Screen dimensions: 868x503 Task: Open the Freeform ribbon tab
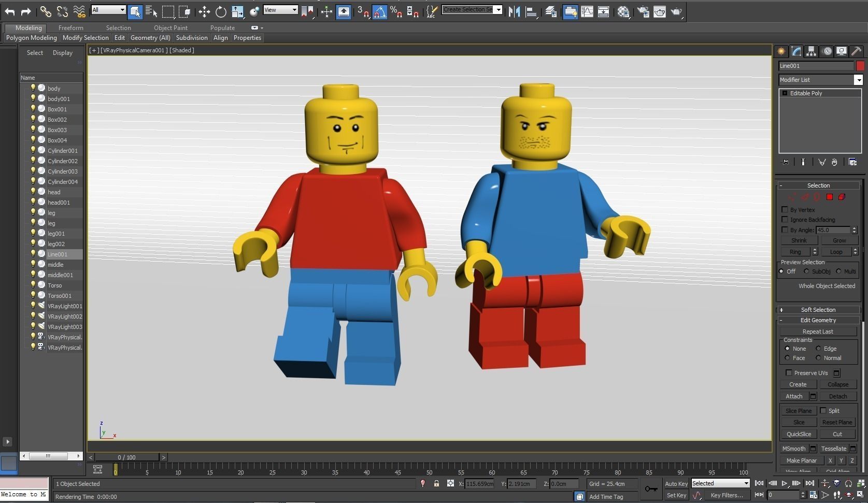[x=70, y=28]
